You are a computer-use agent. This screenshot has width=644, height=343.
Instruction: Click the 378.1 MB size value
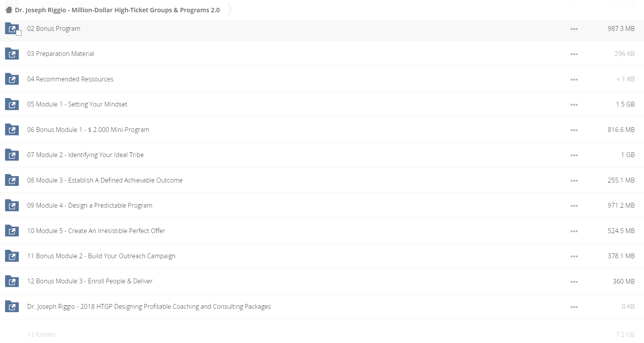coord(621,256)
